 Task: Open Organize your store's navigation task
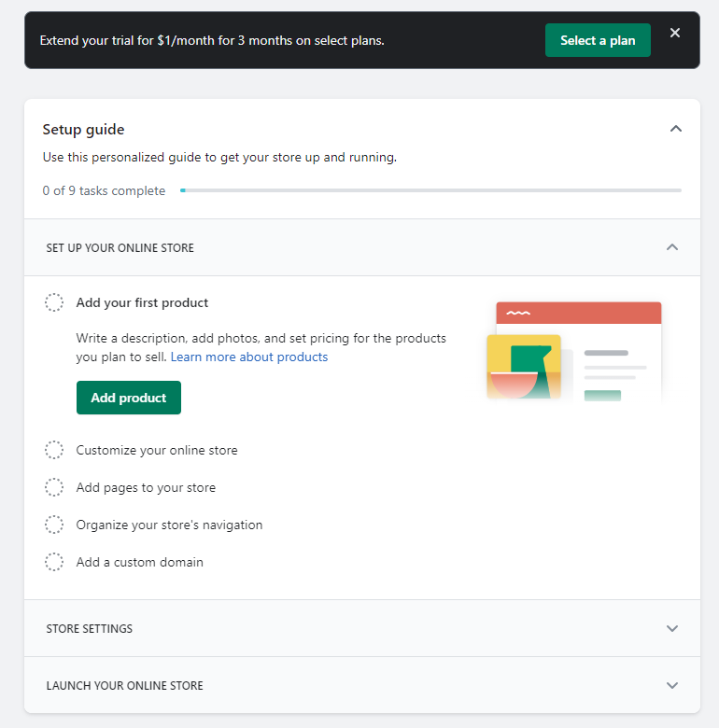169,525
